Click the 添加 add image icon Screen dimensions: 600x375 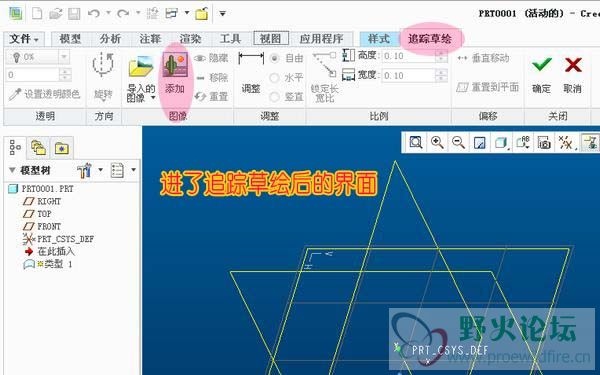click(x=175, y=64)
